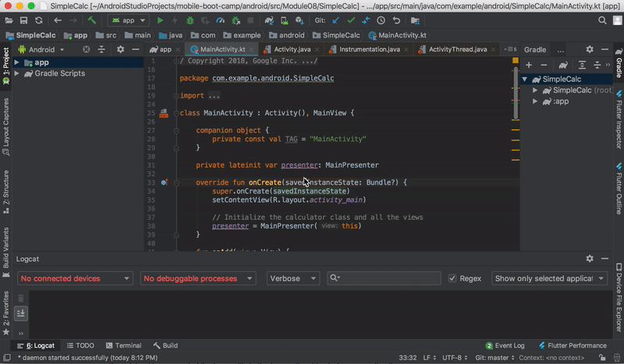Open the Terminal tool window tab
Image resolution: width=624 pixels, height=364 pixels.
pyautogui.click(x=124, y=345)
